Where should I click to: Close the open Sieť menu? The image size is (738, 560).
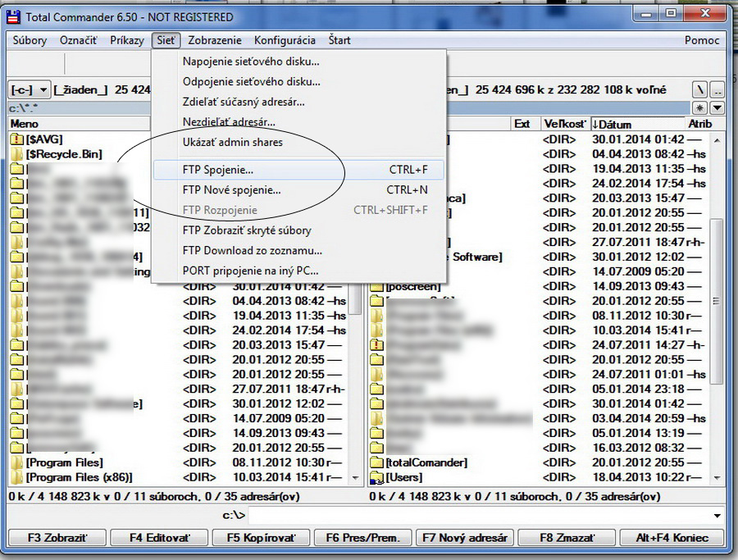pos(166,40)
